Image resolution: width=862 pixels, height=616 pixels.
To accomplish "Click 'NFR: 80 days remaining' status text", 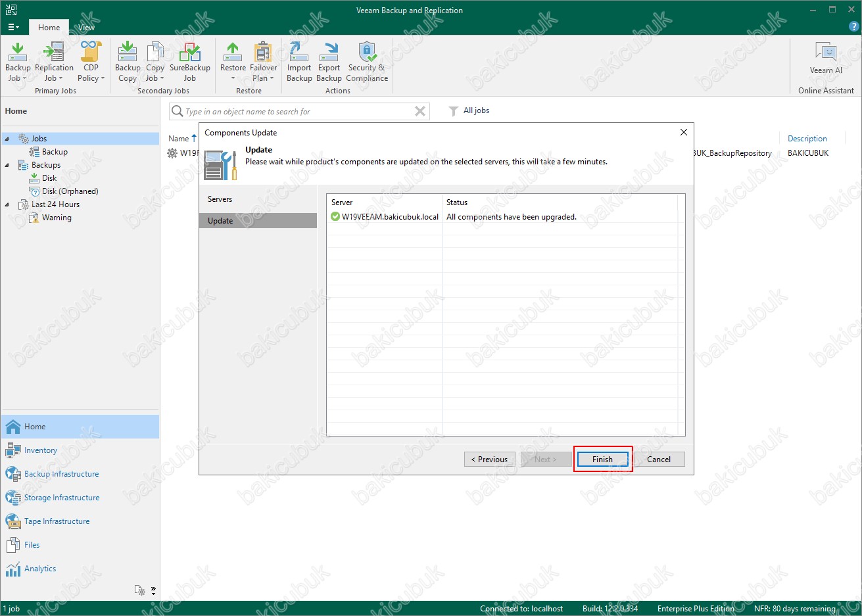I will click(x=795, y=609).
